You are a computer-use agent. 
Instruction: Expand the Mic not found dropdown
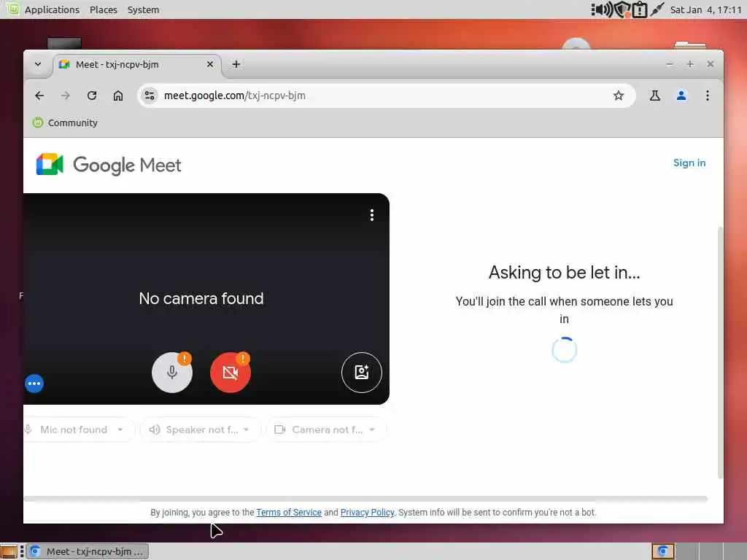[80, 429]
